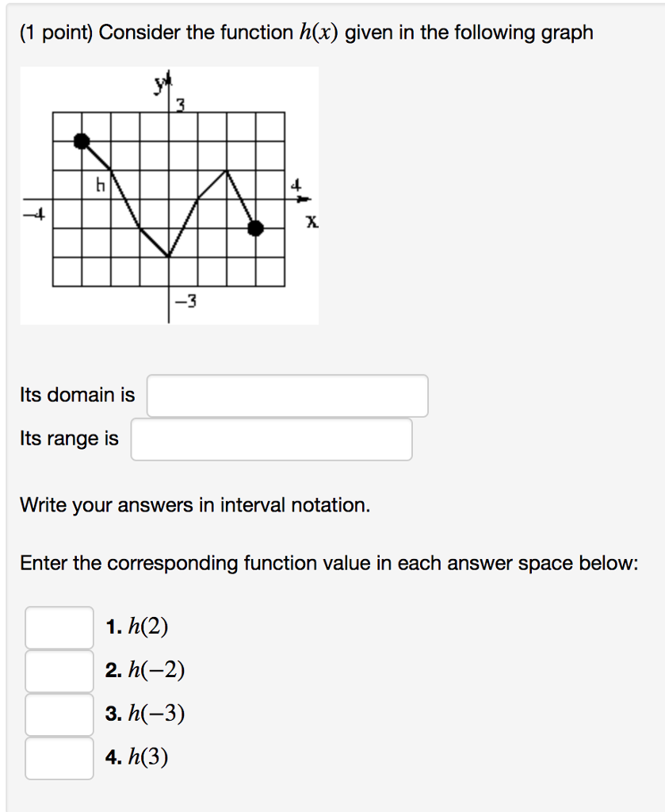Image resolution: width=665 pixels, height=812 pixels.
Task: Click 'Write your answers in interval notation' text
Action: (x=195, y=505)
